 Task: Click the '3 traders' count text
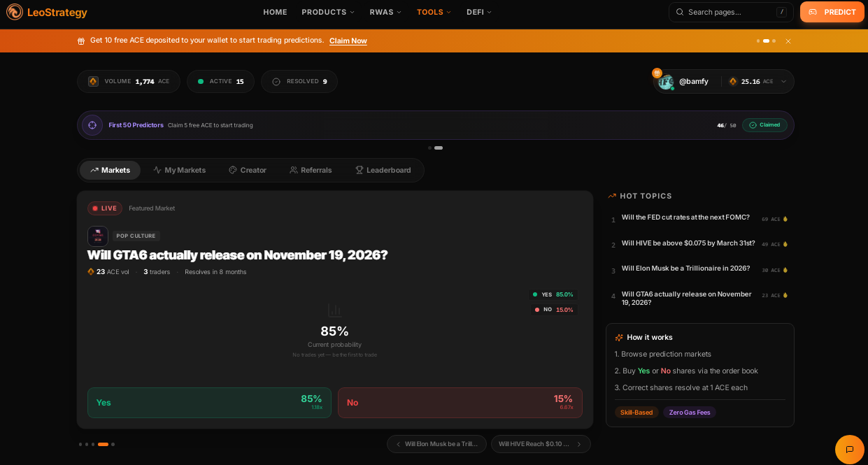point(157,272)
